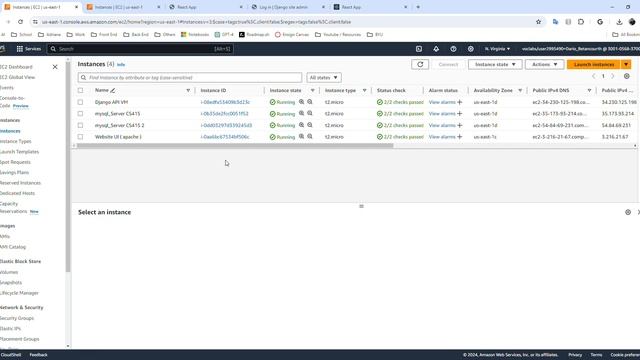Image resolution: width=640 pixels, height=360 pixels.
Task: Go to previous page of instances
Action: coord(593,76)
